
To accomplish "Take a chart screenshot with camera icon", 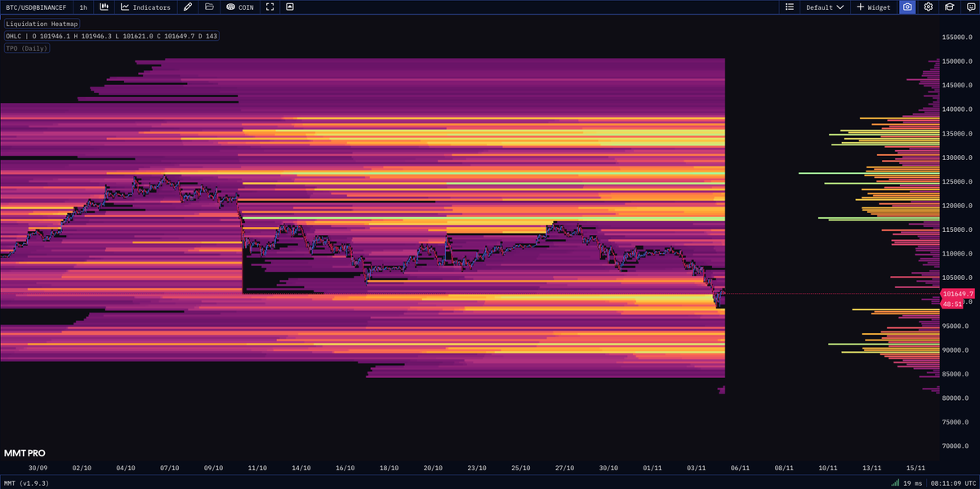I will (x=907, y=7).
